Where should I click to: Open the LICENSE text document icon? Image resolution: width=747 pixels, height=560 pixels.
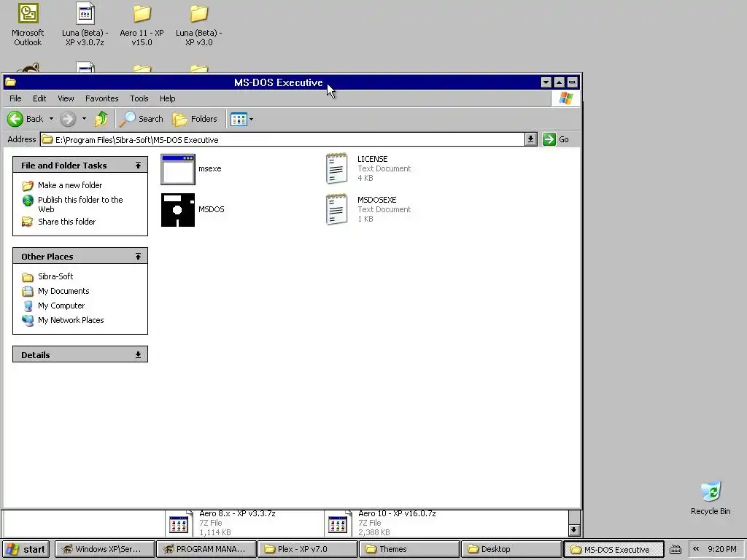point(336,168)
